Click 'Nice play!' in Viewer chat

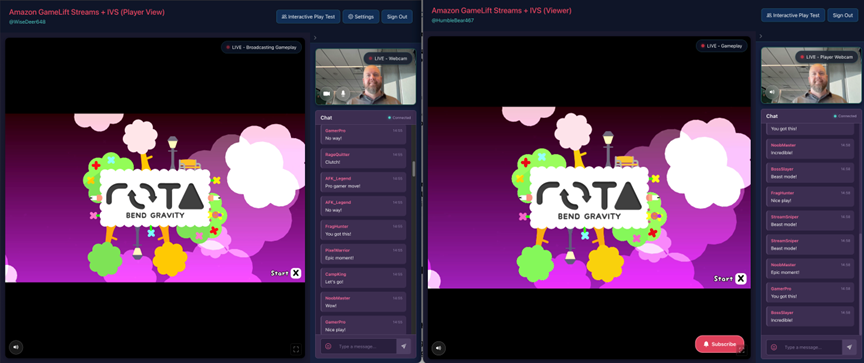click(x=782, y=201)
